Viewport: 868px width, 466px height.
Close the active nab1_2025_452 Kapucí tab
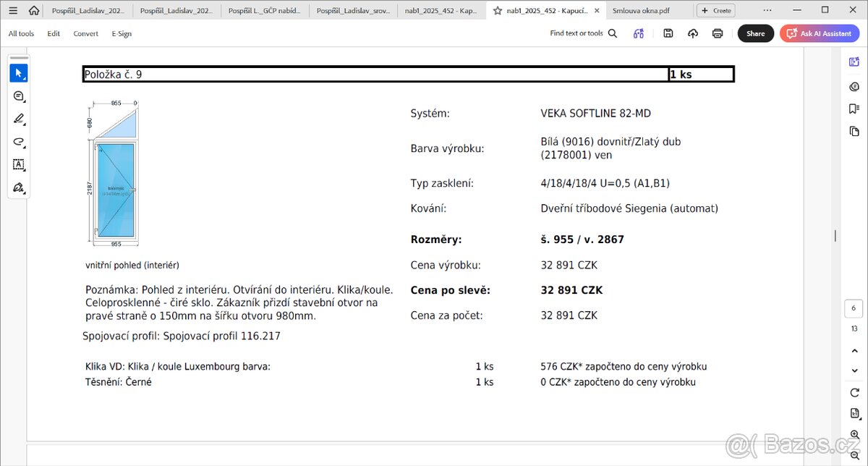coord(596,11)
